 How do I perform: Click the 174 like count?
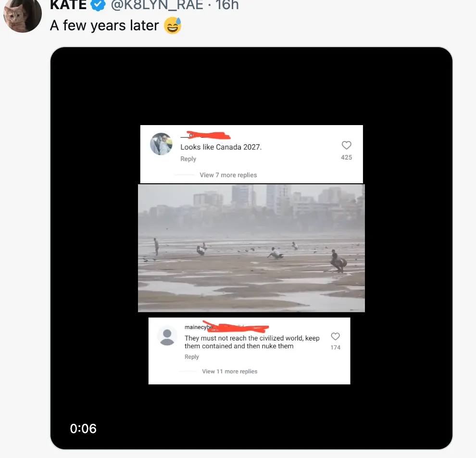335,347
